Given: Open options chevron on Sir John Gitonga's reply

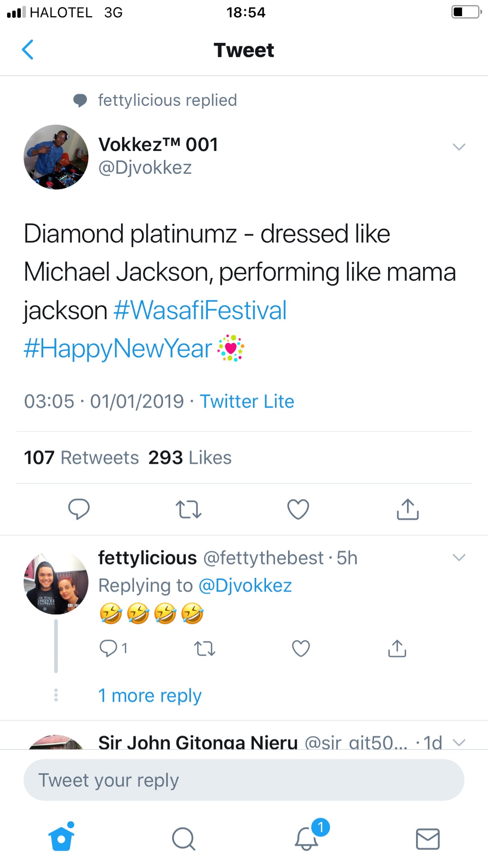Looking at the screenshot, I should click(x=459, y=742).
